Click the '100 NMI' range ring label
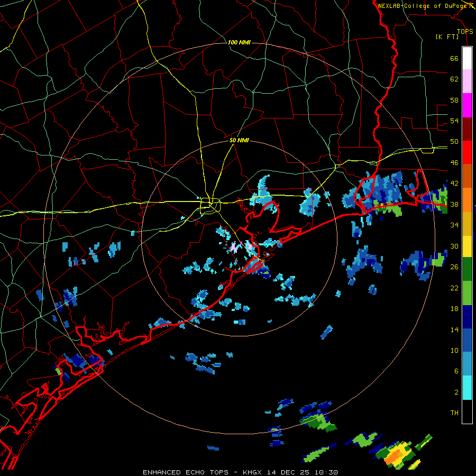This screenshot has width=476, height=476. point(239,42)
